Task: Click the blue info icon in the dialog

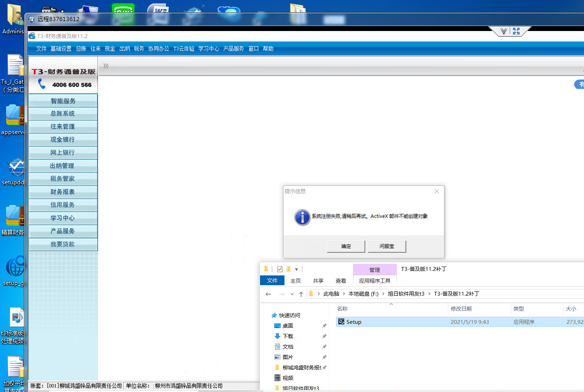Action: click(x=302, y=217)
